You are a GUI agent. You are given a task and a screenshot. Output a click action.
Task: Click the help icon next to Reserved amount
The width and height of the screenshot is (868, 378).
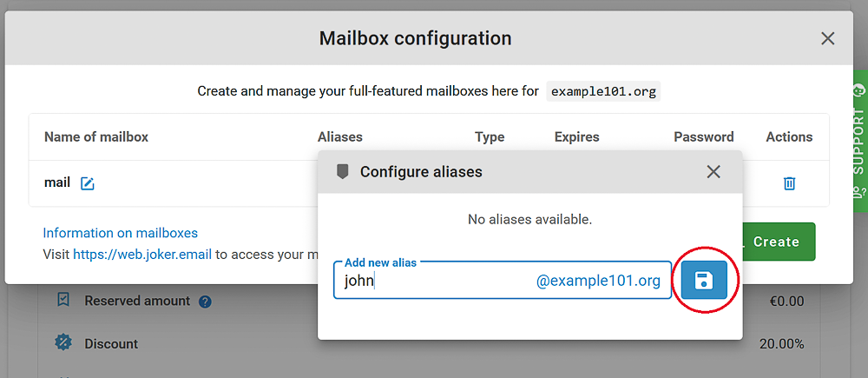point(205,302)
